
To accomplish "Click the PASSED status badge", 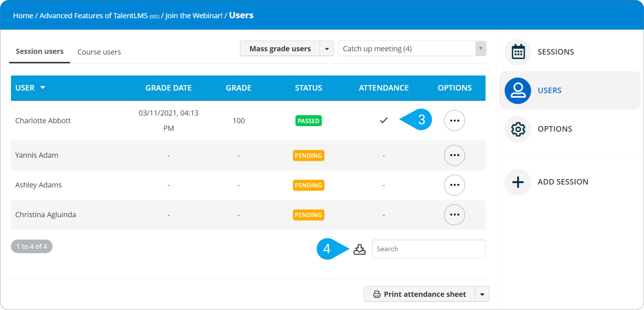I will tap(308, 121).
